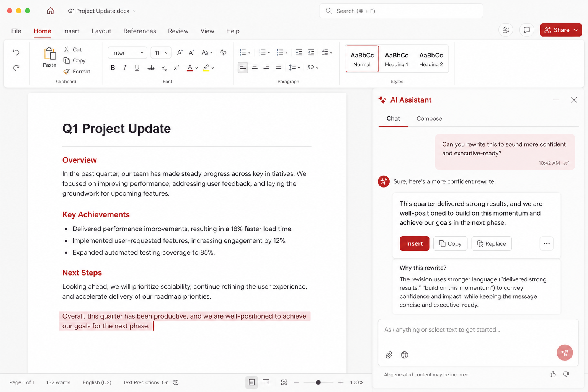Screen dimensions: 588x392
Task: Justify the paragraph text
Action: pyautogui.click(x=278, y=68)
